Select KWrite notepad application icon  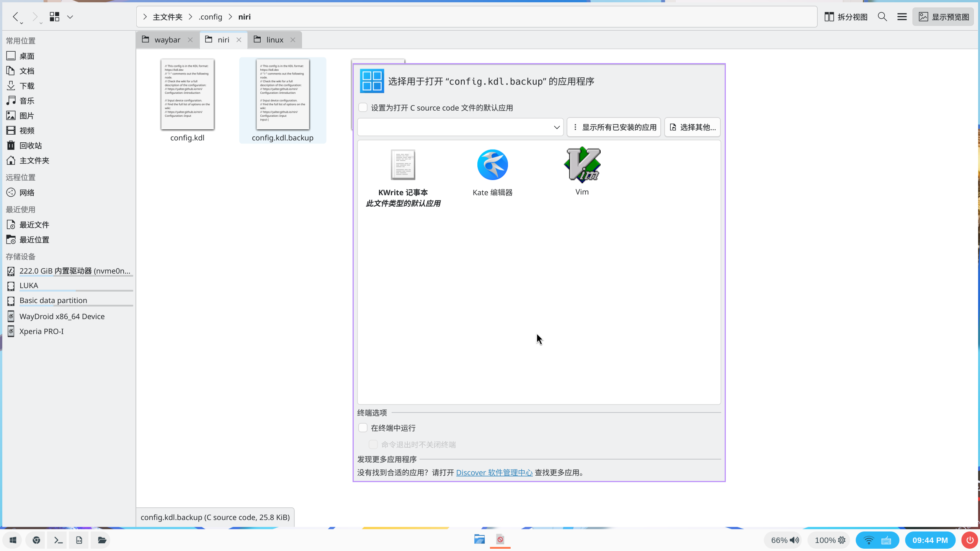[403, 165]
